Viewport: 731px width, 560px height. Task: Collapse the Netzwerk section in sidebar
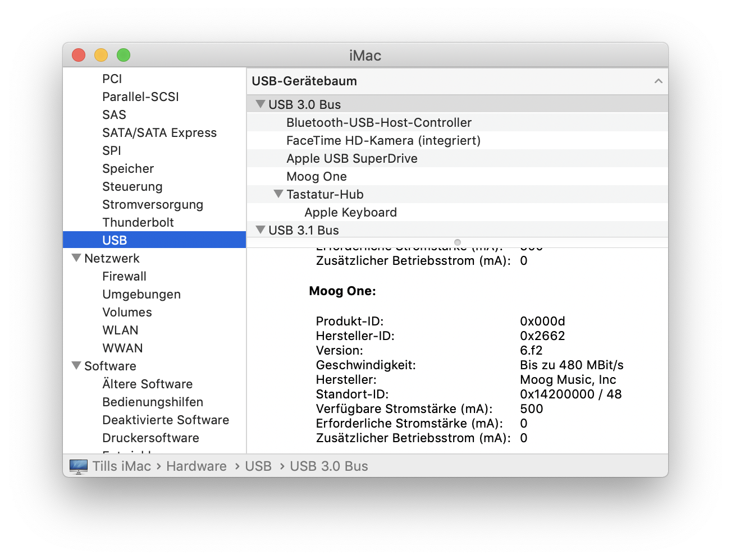click(x=76, y=258)
